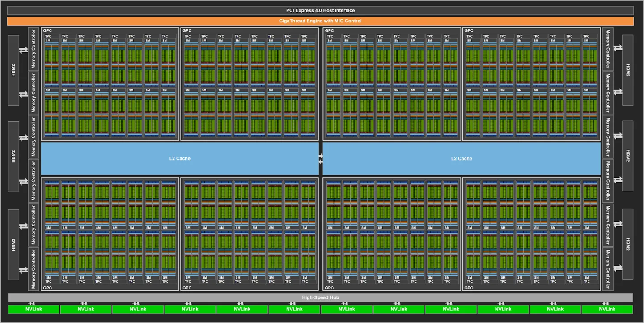Expand the left L2 Cache region

coord(180,158)
